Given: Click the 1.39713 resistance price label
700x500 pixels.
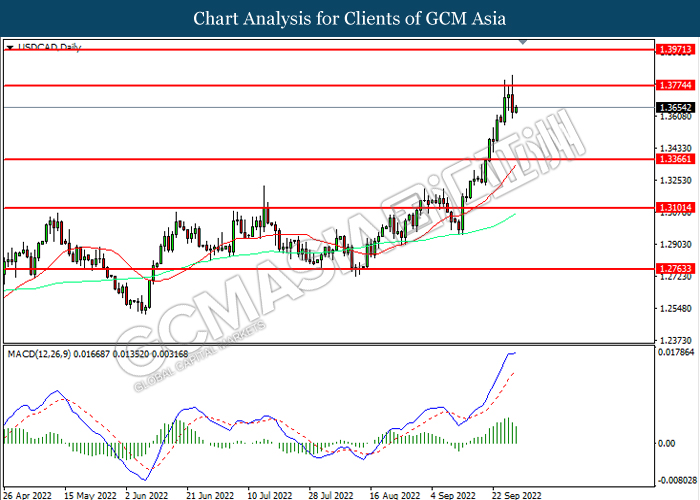Looking at the screenshot, I should pos(675,50).
